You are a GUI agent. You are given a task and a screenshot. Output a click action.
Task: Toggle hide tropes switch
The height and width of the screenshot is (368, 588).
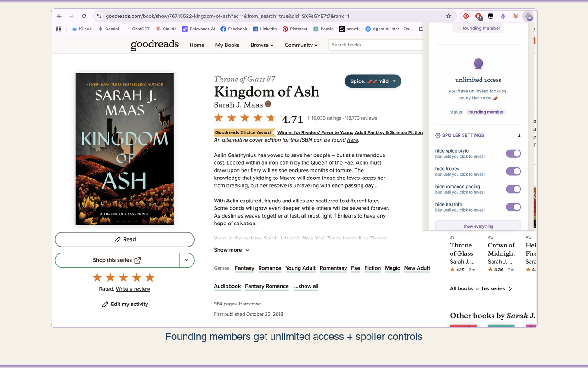514,171
